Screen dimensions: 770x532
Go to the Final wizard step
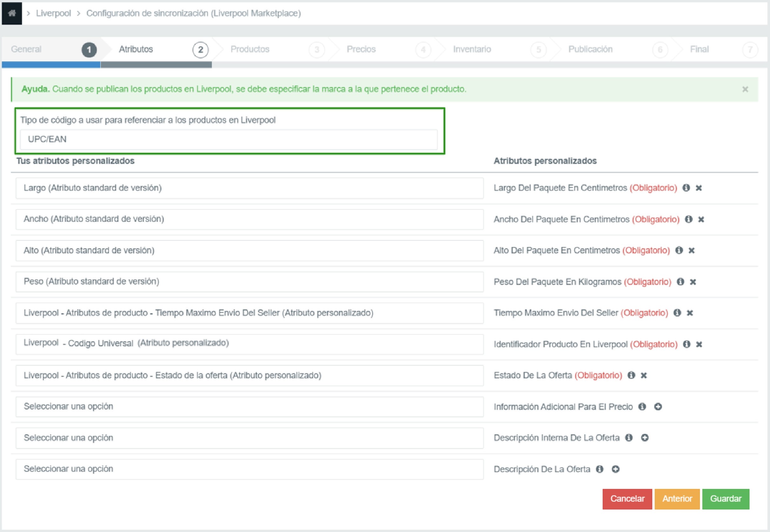point(720,49)
